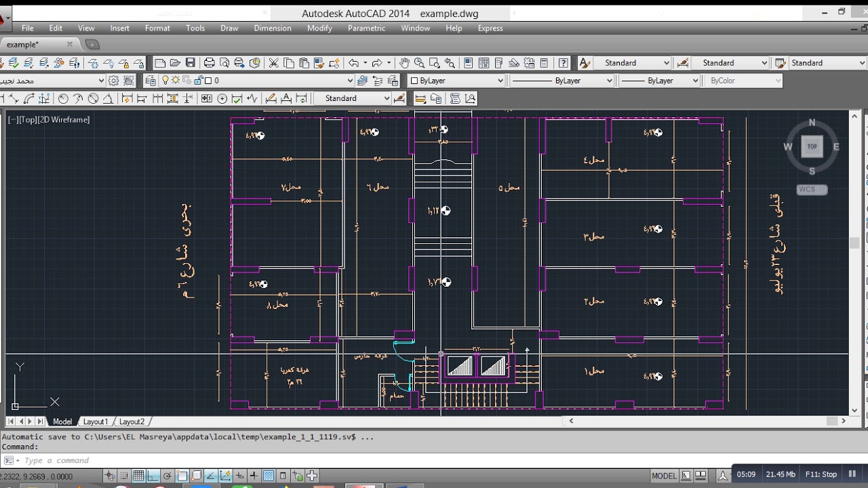The height and width of the screenshot is (488, 868).
Task: Toggle Lineweight display in status bar
Action: (254, 476)
